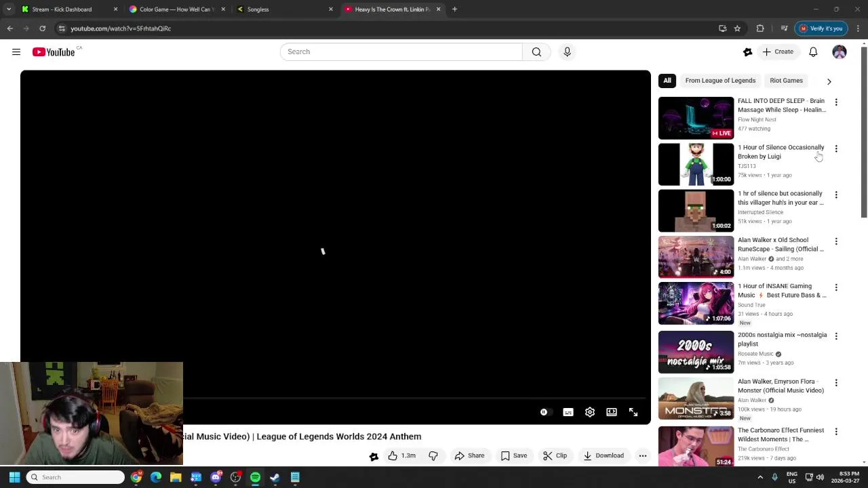Switch to the Songless tab
Image resolution: width=868 pixels, height=488 pixels.
point(285,9)
